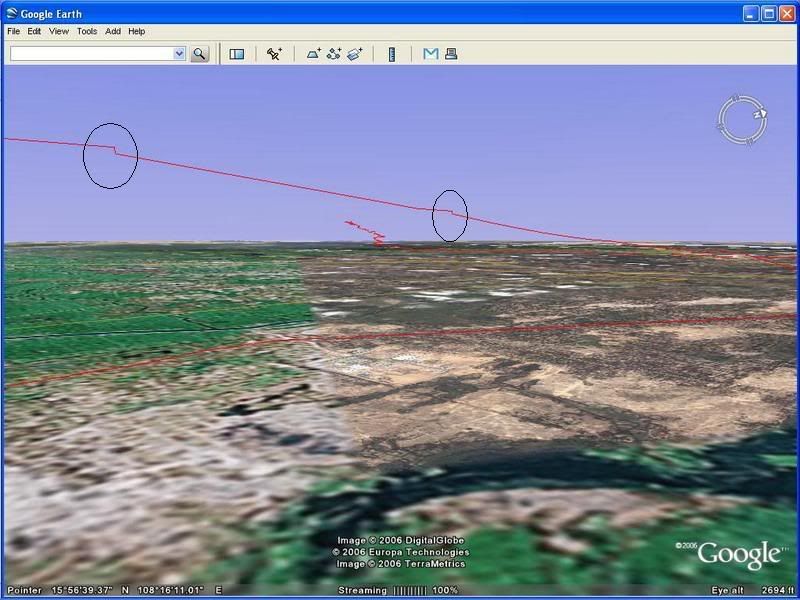Viewport: 800px width, 600px height.
Task: Toggle the sidebar panel icon
Action: coord(237,54)
